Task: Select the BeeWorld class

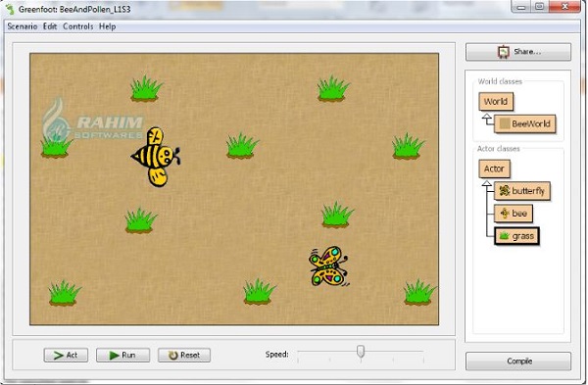Action: (x=525, y=123)
